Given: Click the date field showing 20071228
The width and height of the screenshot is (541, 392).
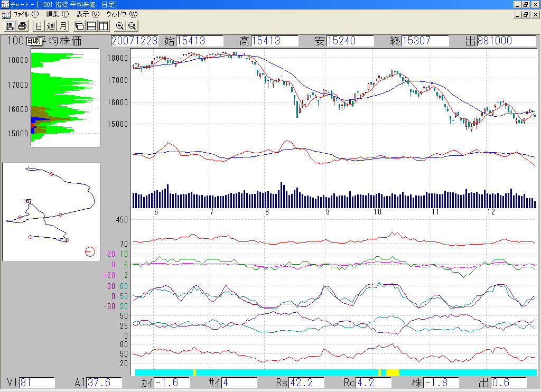Looking at the screenshot, I should click(x=134, y=41).
